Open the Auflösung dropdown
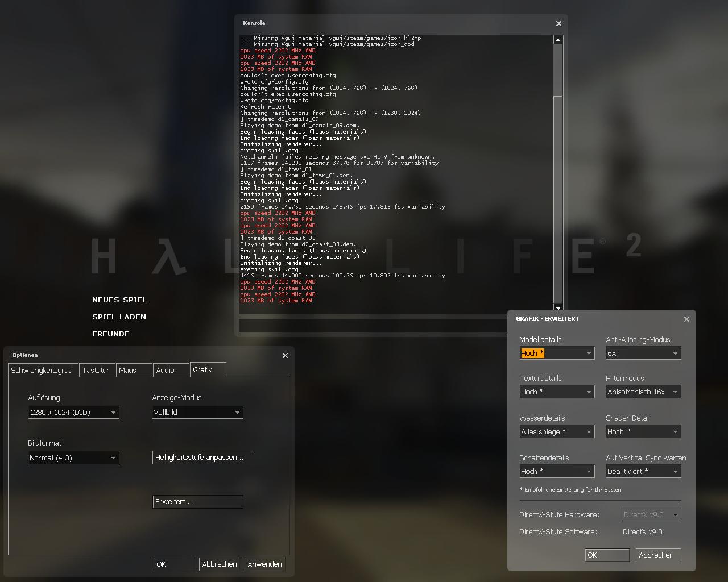The image size is (728, 582). point(73,412)
